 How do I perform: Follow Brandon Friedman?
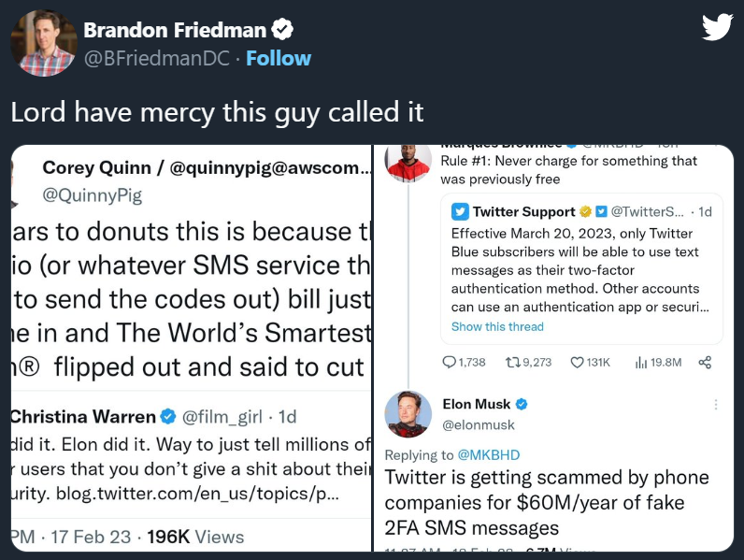click(279, 58)
